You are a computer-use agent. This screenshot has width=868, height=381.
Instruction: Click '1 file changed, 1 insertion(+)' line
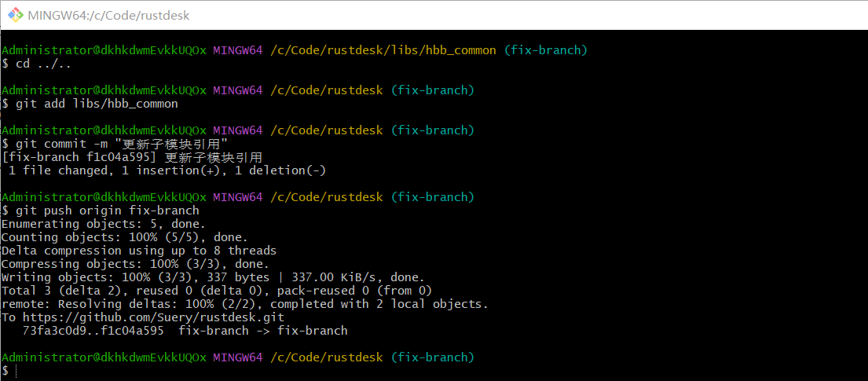pyautogui.click(x=167, y=171)
